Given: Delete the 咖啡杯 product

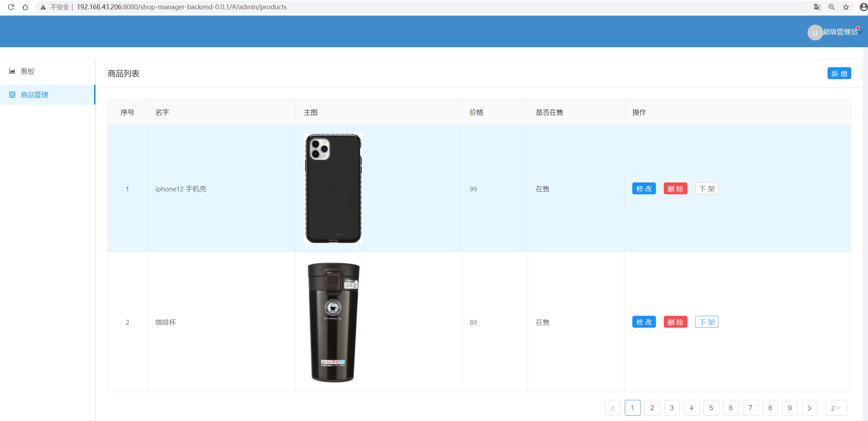Looking at the screenshot, I should 675,322.
